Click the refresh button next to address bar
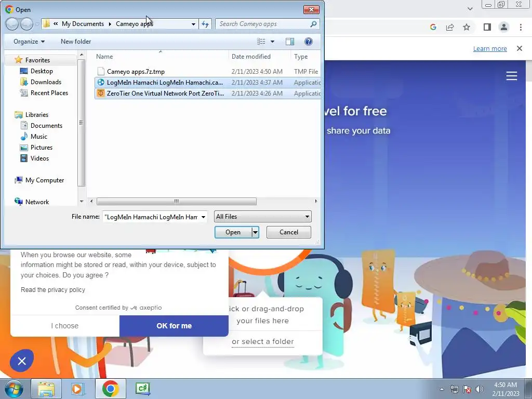532x399 pixels. coord(205,24)
